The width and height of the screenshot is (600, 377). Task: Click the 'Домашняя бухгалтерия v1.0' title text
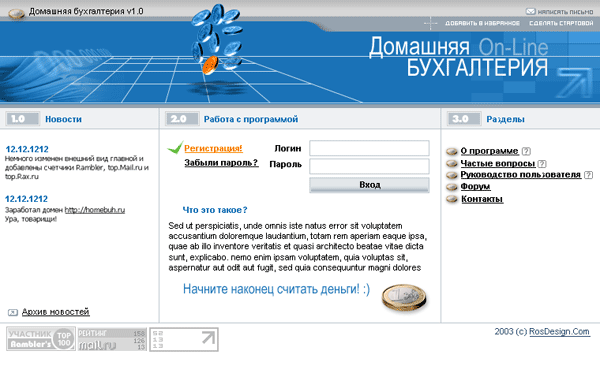86,11
